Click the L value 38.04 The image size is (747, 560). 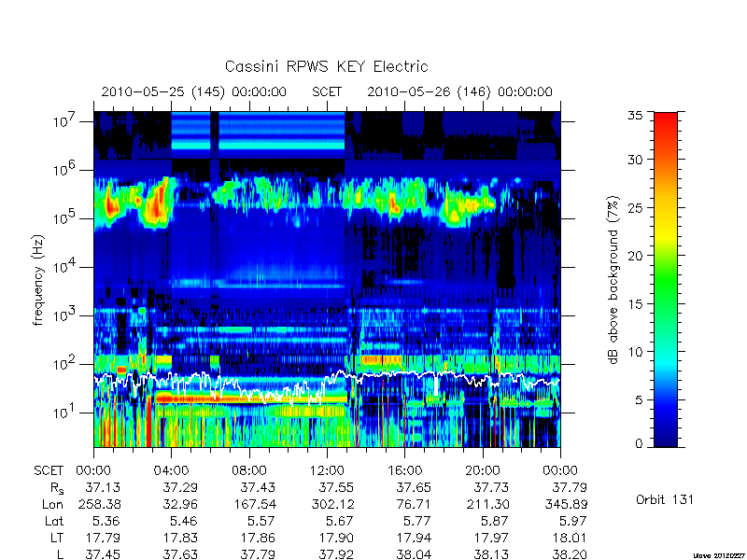pos(414,554)
